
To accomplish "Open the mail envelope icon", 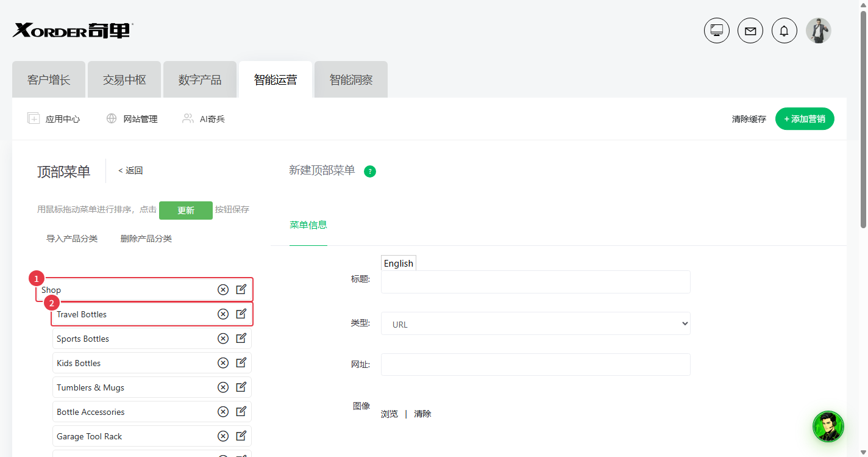I will pyautogui.click(x=750, y=31).
